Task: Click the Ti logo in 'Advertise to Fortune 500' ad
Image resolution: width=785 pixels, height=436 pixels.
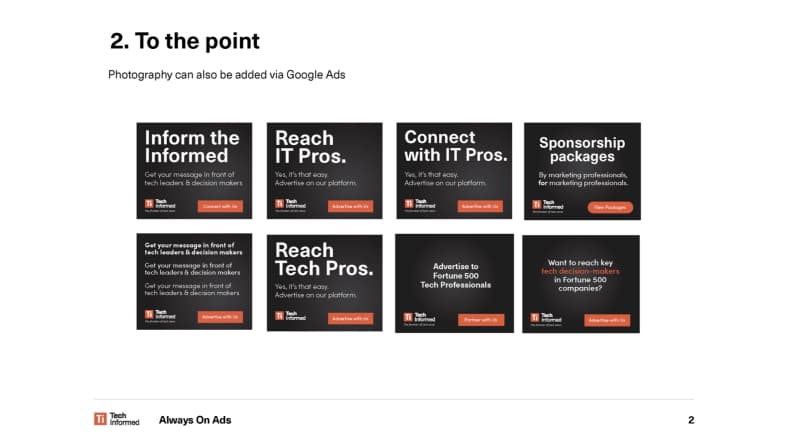Action: 408,318
